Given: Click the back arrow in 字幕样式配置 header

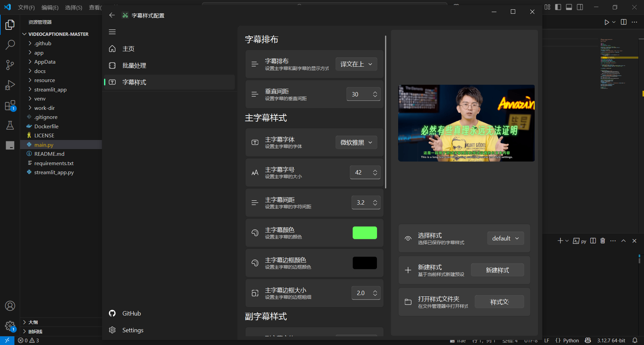Looking at the screenshot, I should [112, 15].
